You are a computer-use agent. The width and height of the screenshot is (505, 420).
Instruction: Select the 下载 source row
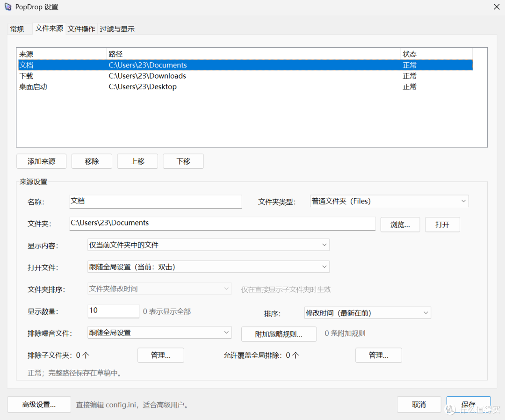(245, 76)
